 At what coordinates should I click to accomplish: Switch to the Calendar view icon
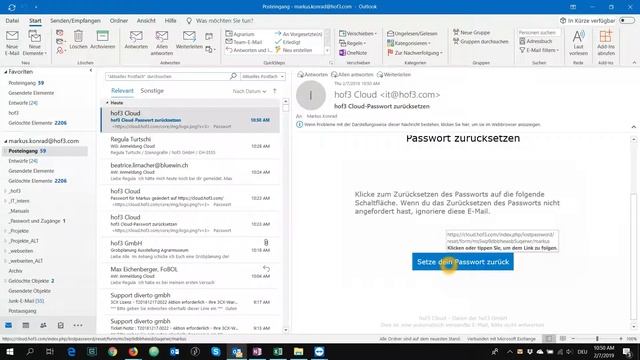click(x=26, y=325)
